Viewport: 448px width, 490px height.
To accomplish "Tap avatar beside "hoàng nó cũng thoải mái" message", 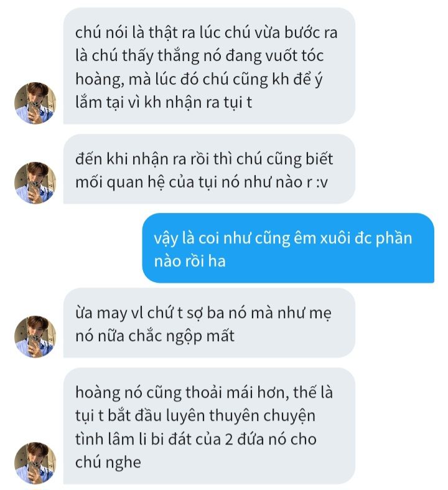I will point(35,463).
